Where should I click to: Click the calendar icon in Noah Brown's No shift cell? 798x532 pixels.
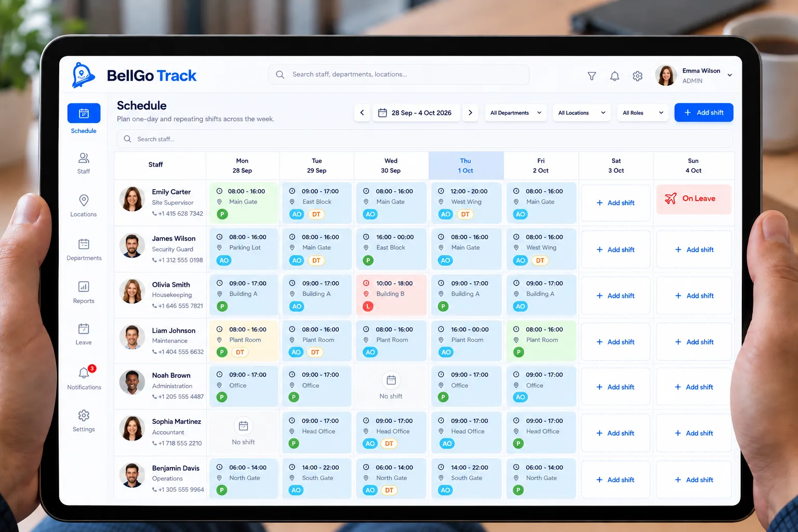pos(391,380)
